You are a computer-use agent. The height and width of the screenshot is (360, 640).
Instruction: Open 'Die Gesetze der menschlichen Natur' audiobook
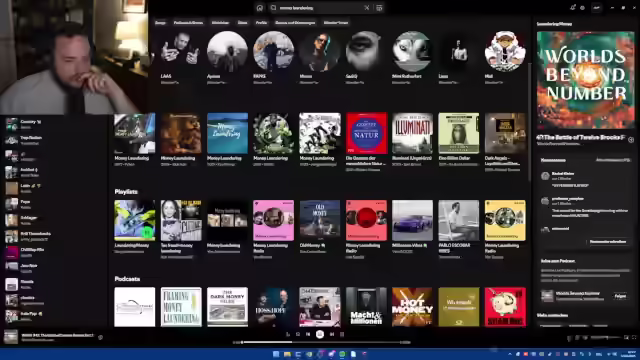[x=367, y=133]
